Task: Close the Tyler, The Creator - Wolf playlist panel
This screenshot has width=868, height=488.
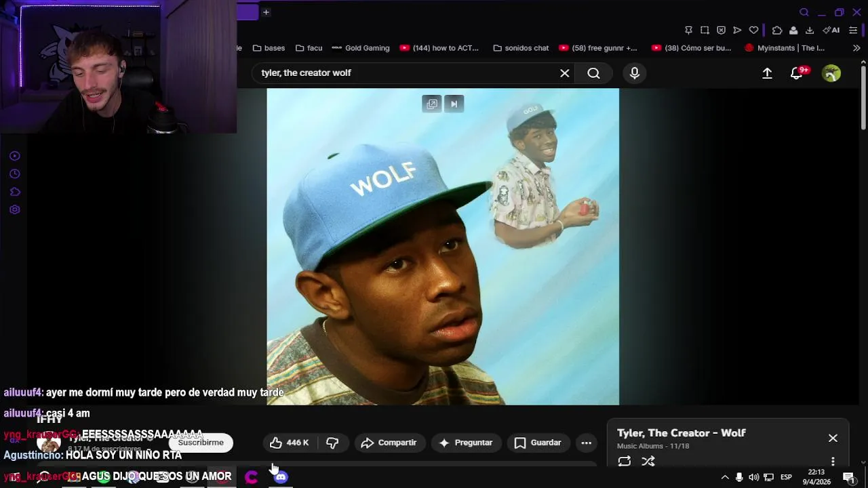Action: (833, 439)
